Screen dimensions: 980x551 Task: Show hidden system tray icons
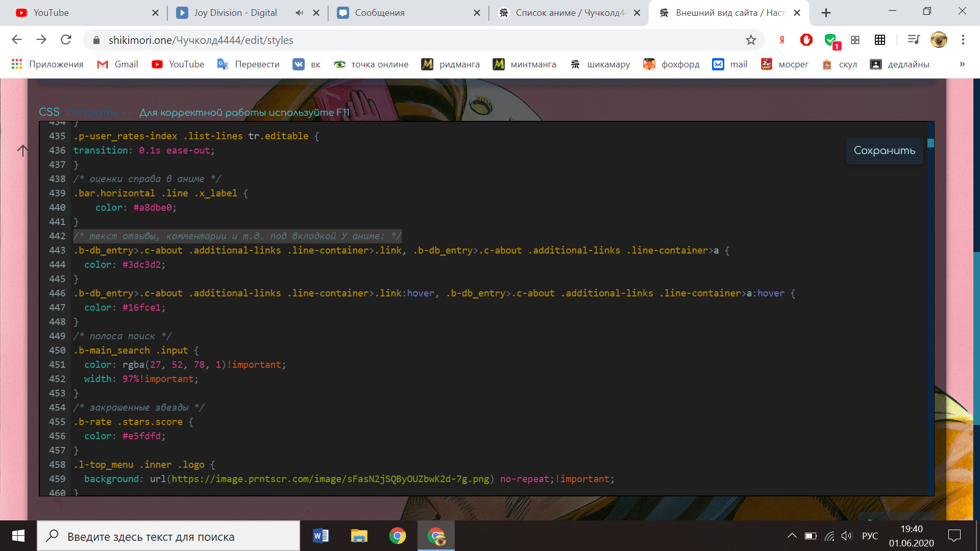point(792,536)
